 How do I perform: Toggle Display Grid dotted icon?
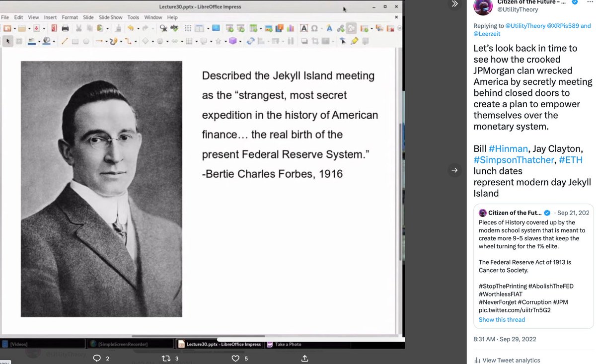(188, 28)
